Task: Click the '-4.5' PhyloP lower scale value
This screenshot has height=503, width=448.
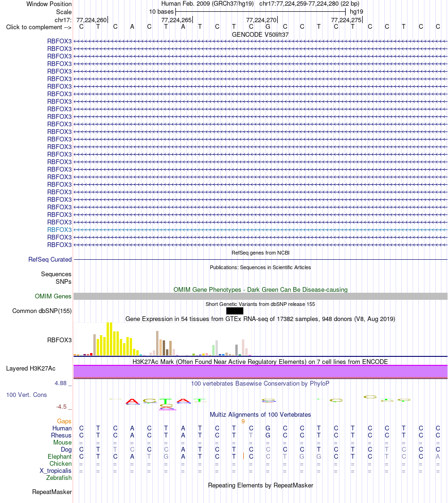Action: coord(61,407)
